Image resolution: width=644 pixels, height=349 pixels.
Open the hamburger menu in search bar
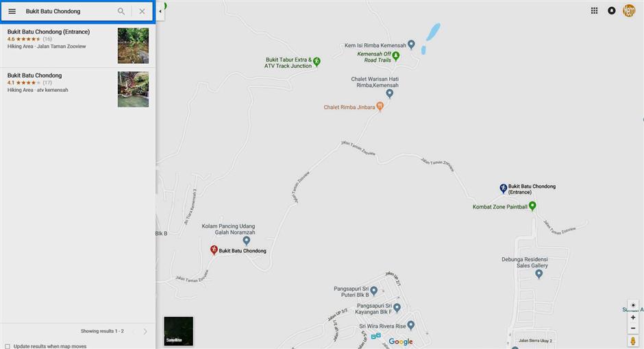coord(12,12)
